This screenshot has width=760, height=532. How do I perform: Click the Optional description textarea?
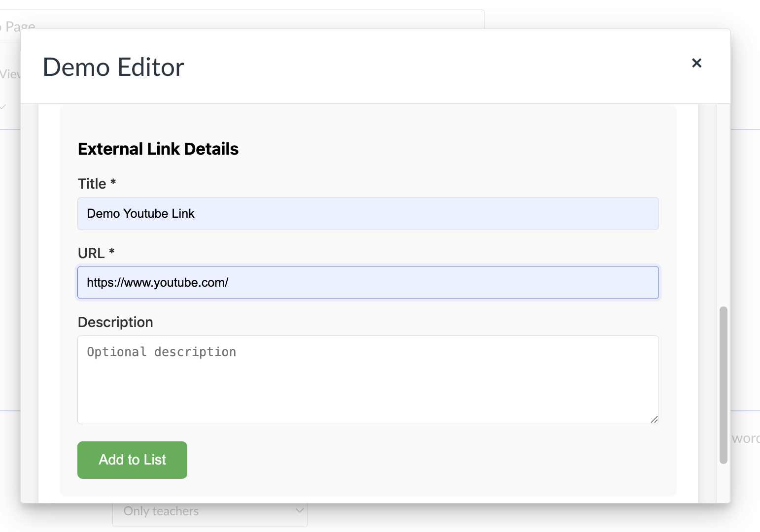pos(368,379)
